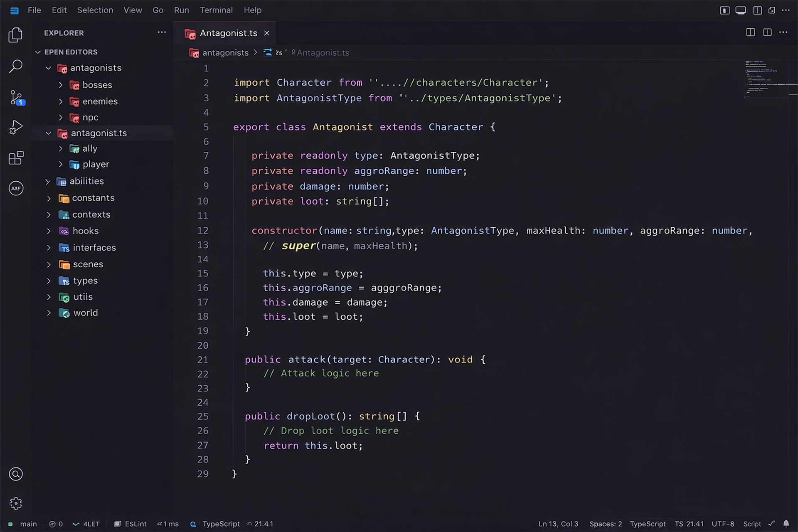Close the Antagonist.ts tab

coord(267,33)
